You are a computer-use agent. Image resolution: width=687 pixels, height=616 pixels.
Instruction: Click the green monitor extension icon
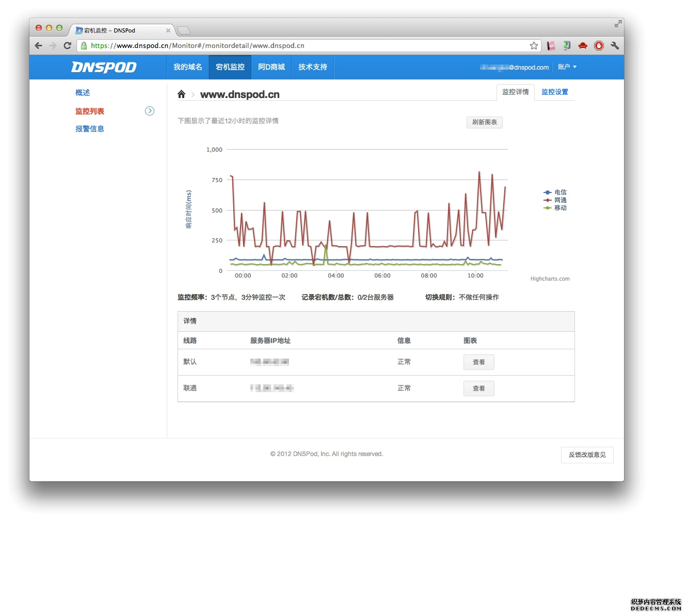click(x=567, y=46)
